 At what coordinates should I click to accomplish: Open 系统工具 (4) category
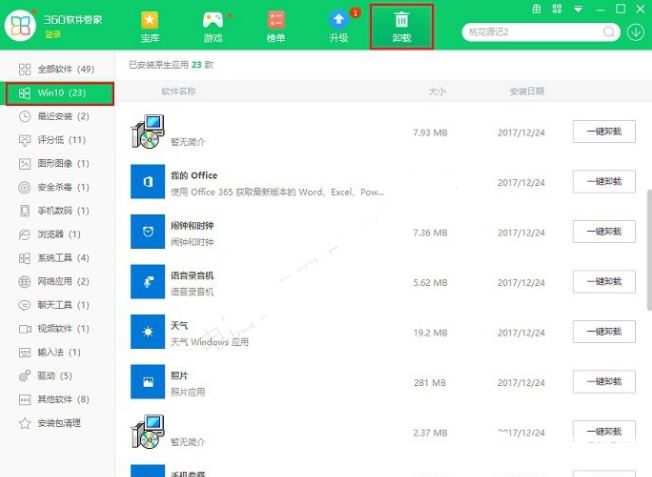pyautogui.click(x=57, y=258)
